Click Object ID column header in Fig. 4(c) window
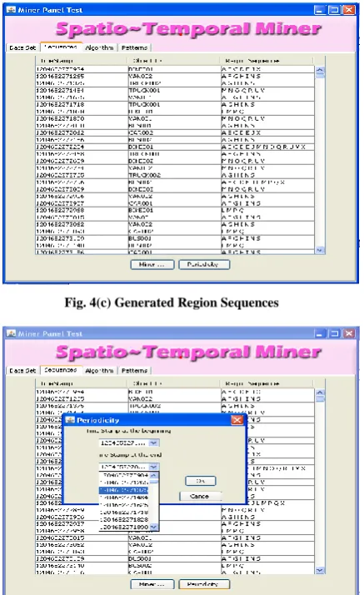 pos(173,61)
